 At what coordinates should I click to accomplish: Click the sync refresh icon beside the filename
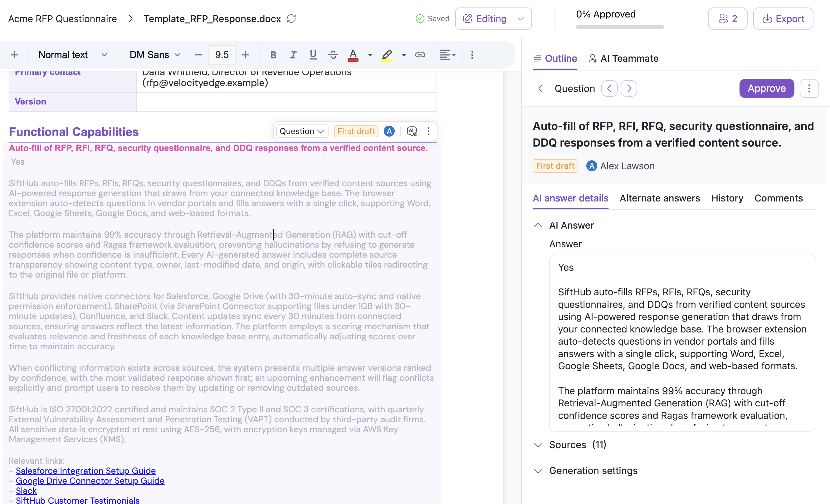coord(291,18)
